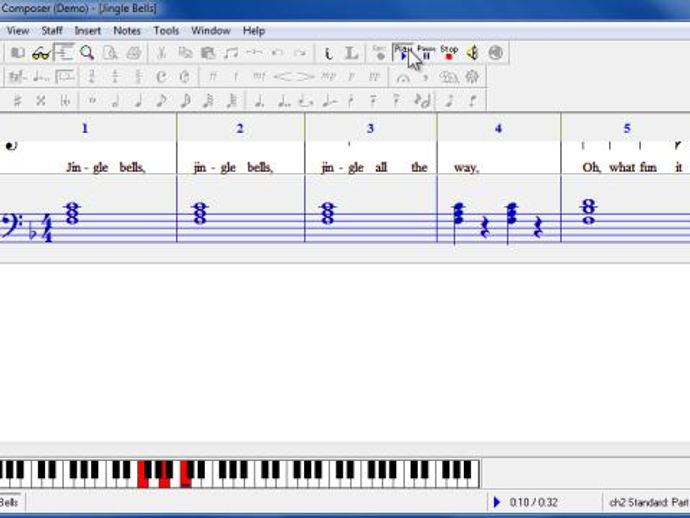The width and height of the screenshot is (690, 518).
Task: Click the file info 'i' icon
Action: pyautogui.click(x=328, y=53)
